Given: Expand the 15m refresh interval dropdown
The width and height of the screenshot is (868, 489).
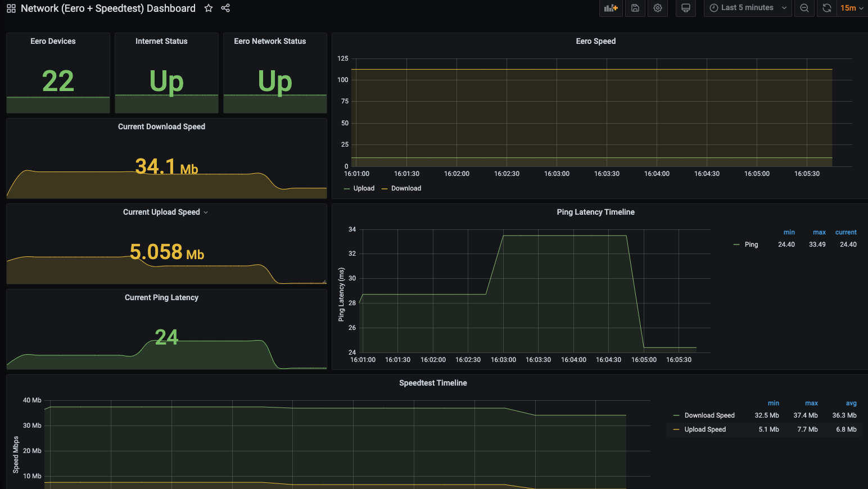Looking at the screenshot, I should (852, 8).
